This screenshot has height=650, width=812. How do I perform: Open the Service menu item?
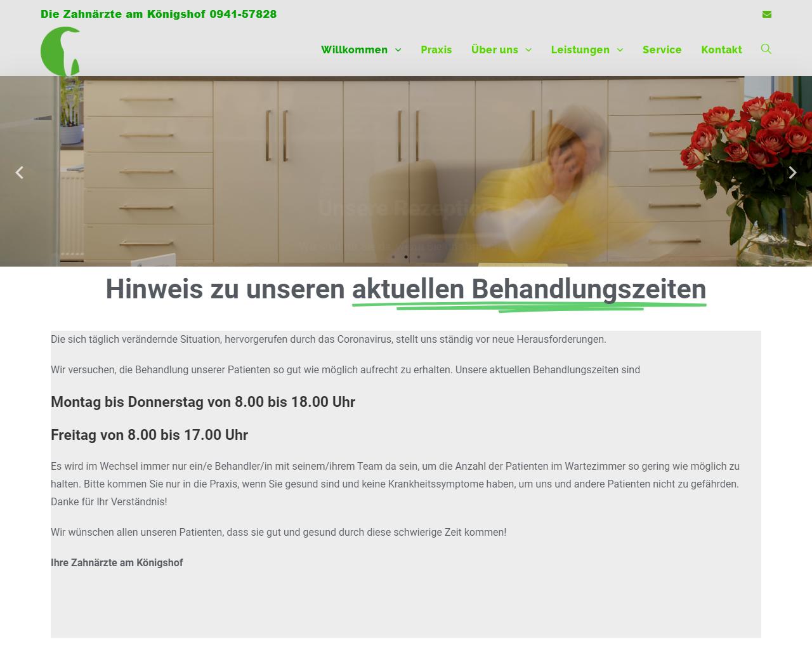[662, 50]
